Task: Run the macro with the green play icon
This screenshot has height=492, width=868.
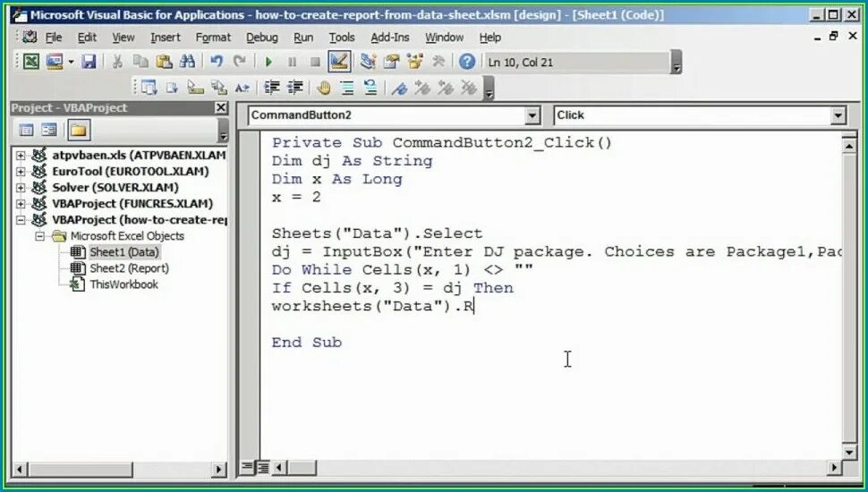Action: (268, 62)
